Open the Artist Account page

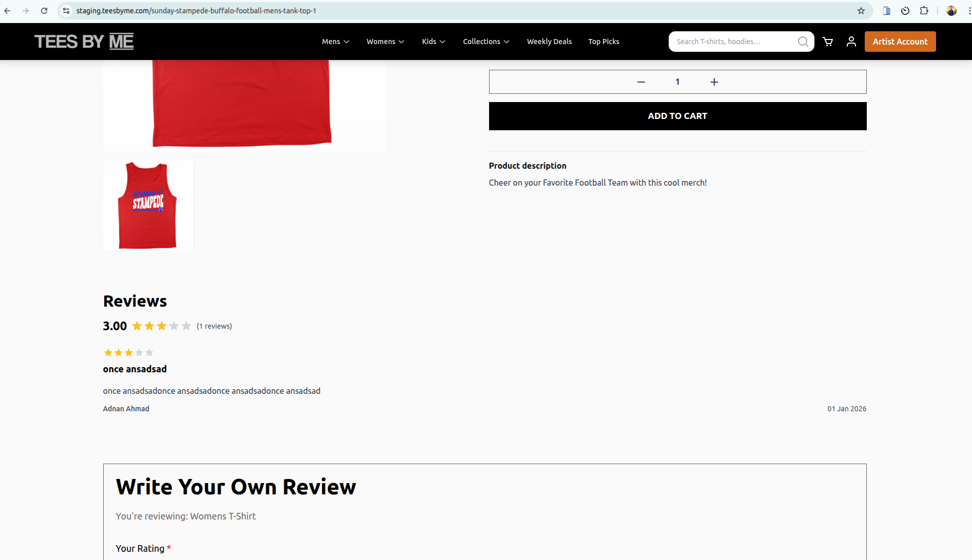(x=900, y=42)
